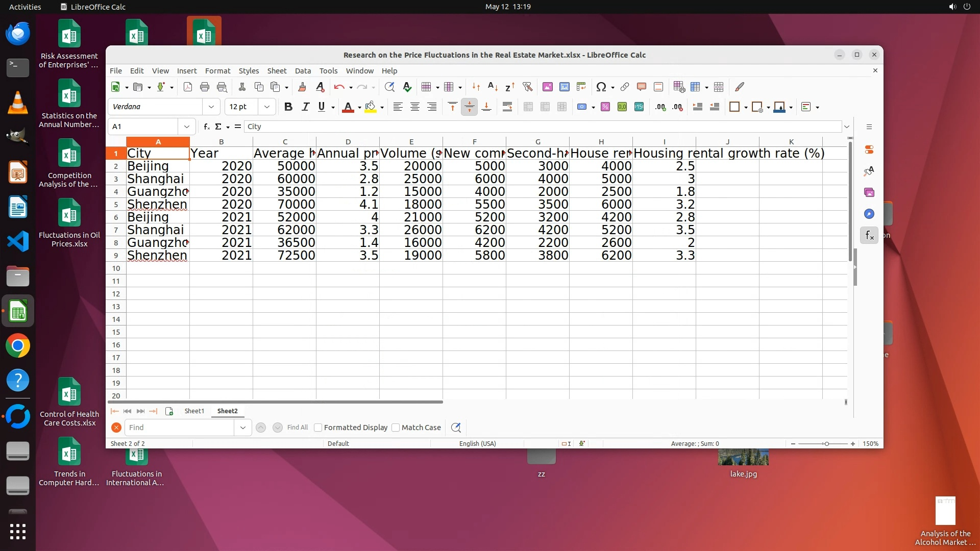Check the Match Case option
980x551 pixels.
click(x=396, y=428)
